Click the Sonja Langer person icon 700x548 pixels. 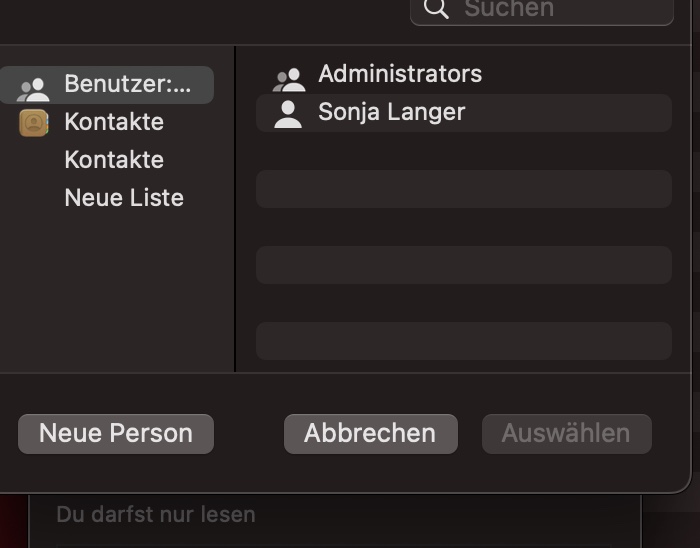pyautogui.click(x=288, y=114)
